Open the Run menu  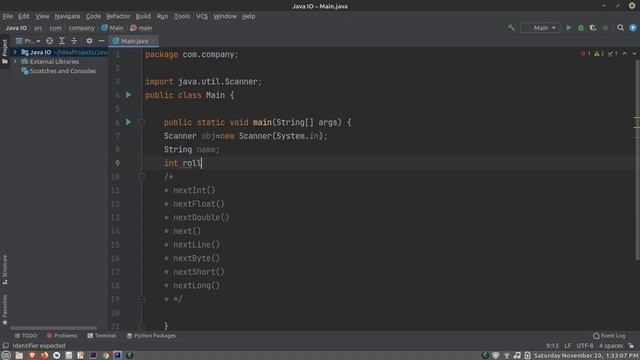coord(162,16)
